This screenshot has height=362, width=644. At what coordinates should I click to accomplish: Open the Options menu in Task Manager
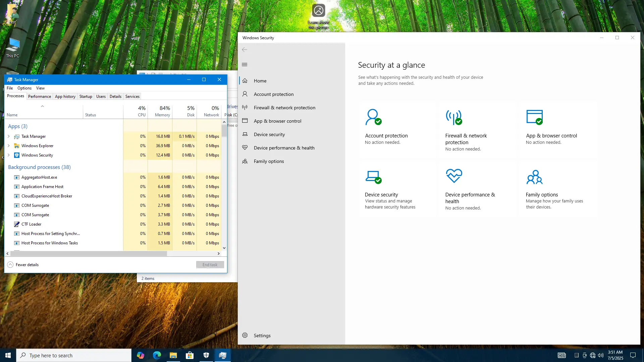click(24, 88)
